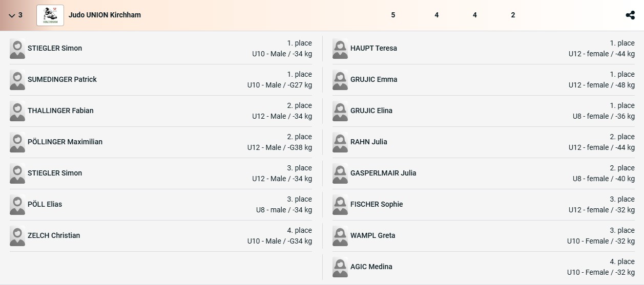This screenshot has height=285, width=644.
Task: Open the RAHN Julia name link
Action: coord(369,142)
